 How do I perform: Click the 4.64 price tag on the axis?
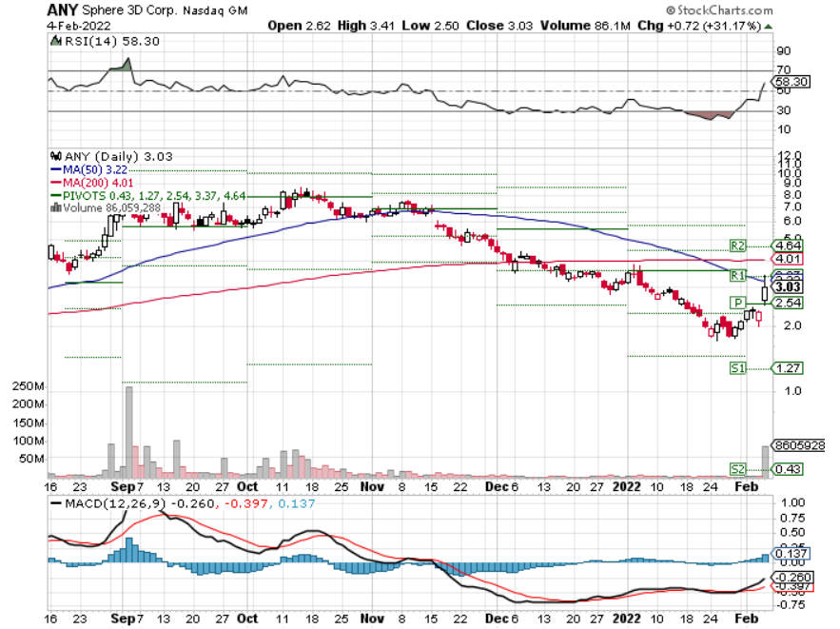[787, 246]
